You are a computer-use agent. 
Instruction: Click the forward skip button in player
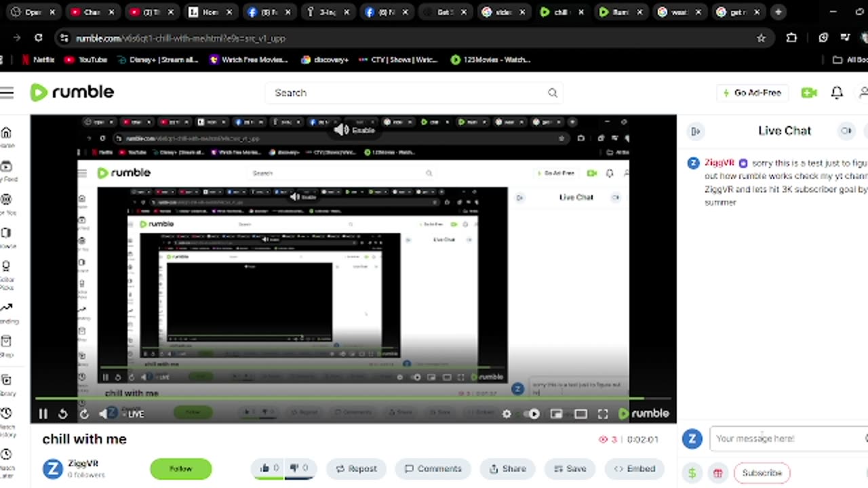click(x=84, y=413)
